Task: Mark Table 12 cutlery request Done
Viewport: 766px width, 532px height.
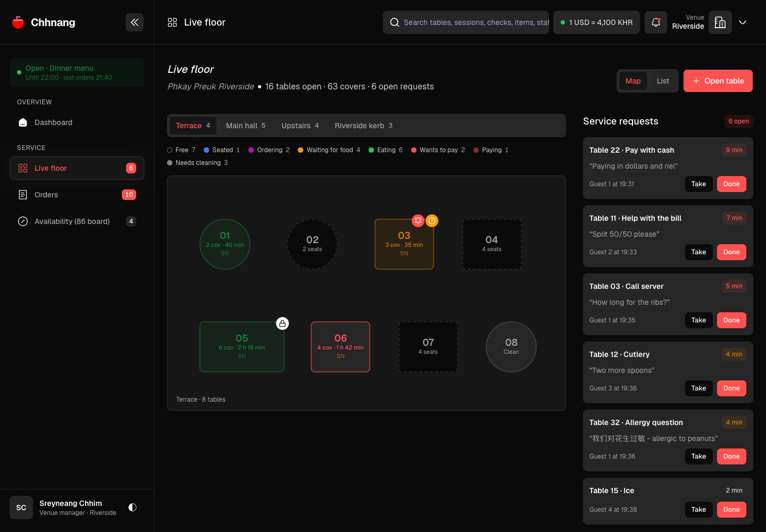Action: click(x=731, y=388)
